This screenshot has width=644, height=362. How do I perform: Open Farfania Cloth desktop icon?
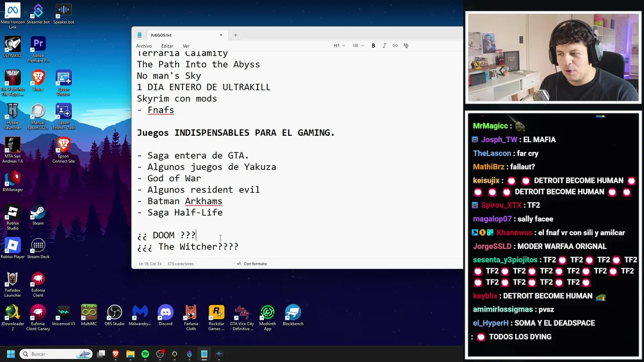pyautogui.click(x=191, y=318)
